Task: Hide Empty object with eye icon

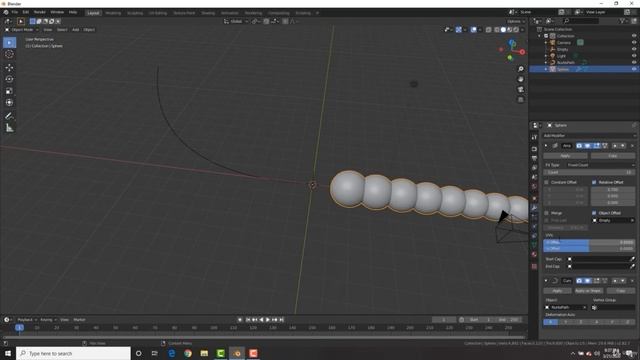Action: pyautogui.click(x=634, y=49)
